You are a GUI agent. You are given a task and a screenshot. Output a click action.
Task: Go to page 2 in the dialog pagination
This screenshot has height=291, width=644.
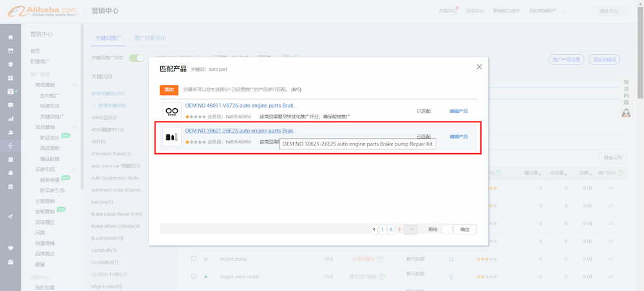391,229
